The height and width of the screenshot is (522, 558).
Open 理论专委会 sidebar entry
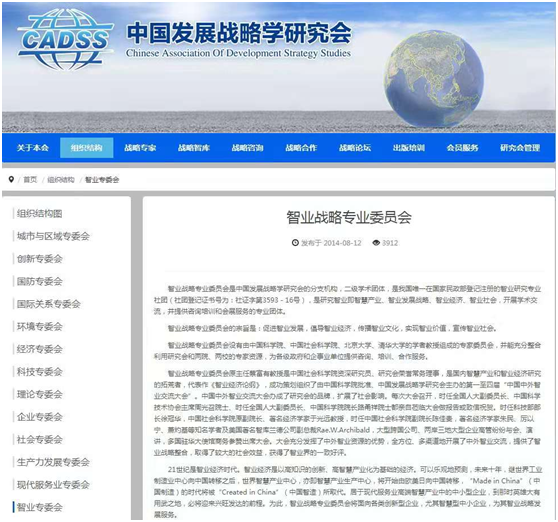(x=40, y=394)
